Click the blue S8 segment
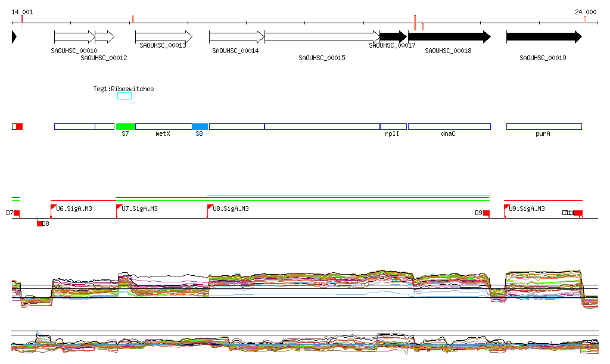Screen dimensions: 610x364 200,126
